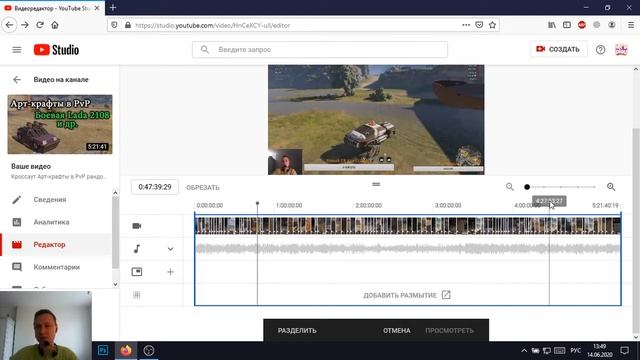640x360 pixels.
Task: Click the audio waveform track
Action: click(408, 249)
